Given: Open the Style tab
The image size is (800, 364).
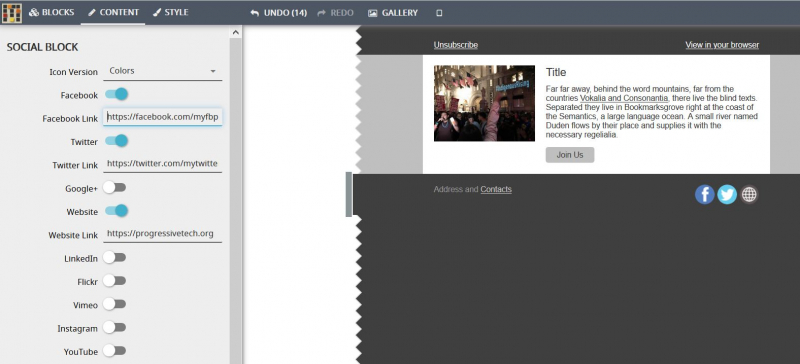Looking at the screenshot, I should coord(170,12).
